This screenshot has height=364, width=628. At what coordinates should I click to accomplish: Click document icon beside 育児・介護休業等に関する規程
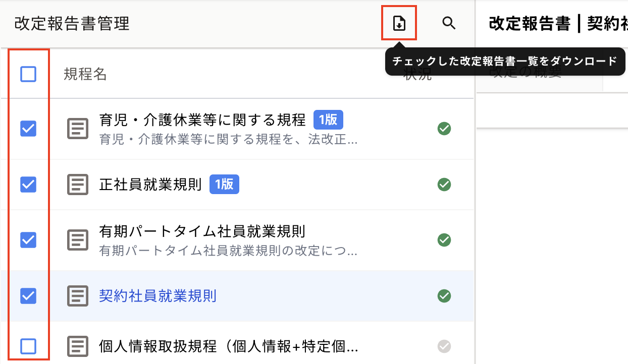click(x=78, y=129)
